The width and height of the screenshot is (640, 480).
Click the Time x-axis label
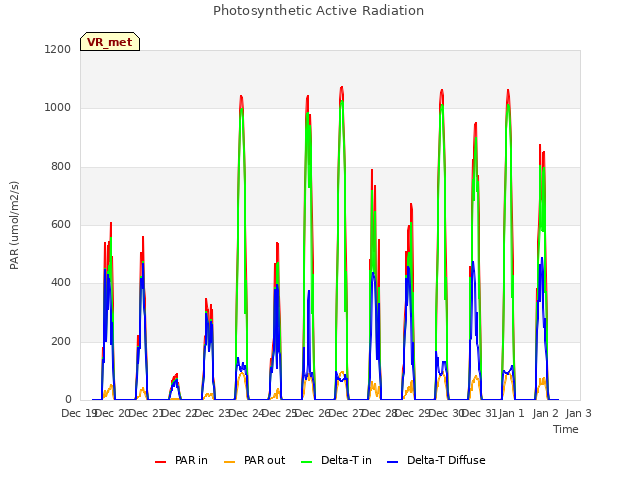pos(566,429)
